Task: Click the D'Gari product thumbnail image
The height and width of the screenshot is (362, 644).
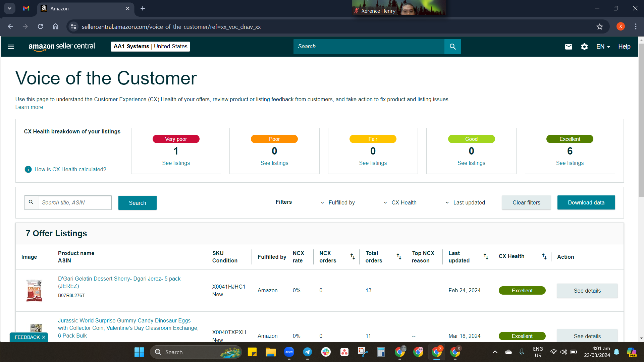Action: click(x=34, y=291)
